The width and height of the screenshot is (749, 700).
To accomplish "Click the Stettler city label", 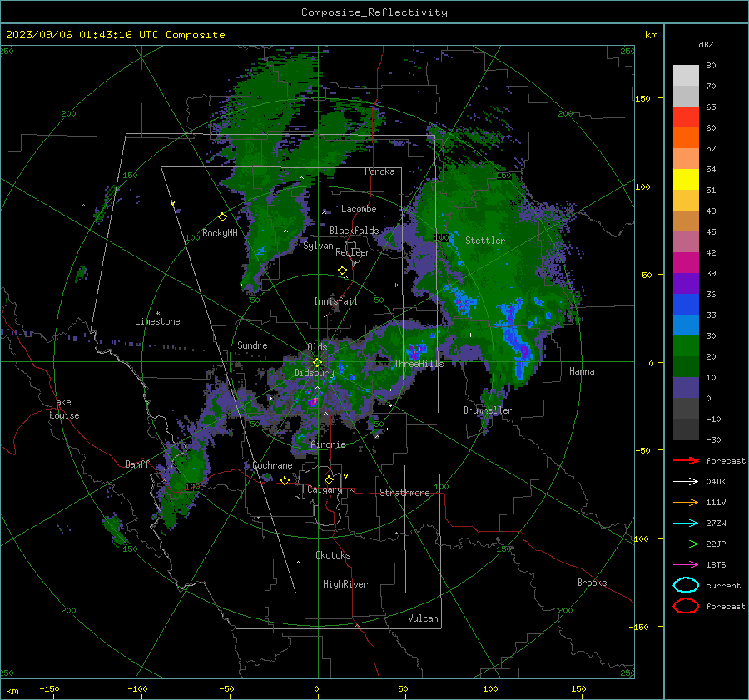I will (x=485, y=241).
